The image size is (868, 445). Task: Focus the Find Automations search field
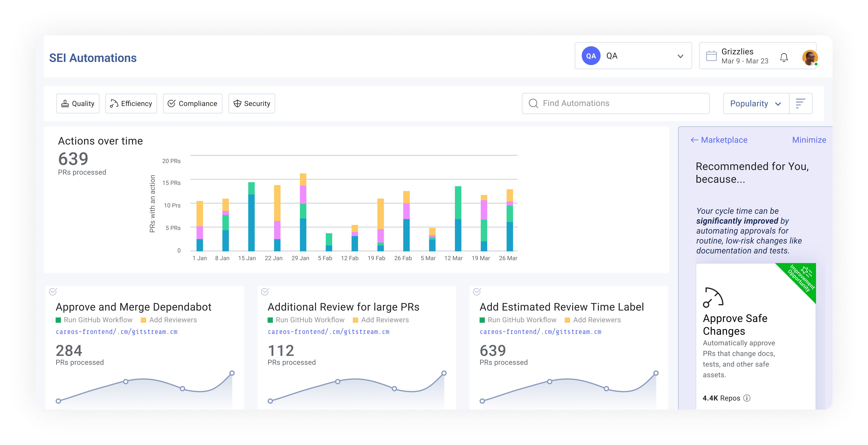tap(616, 103)
